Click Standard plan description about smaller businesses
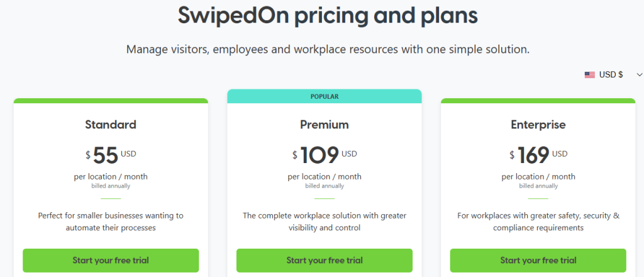This screenshot has width=644, height=277. [111, 222]
